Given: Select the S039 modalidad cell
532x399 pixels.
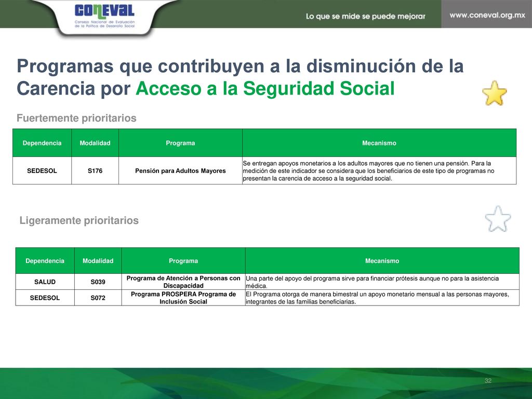Looking at the screenshot, I should (x=98, y=282).
